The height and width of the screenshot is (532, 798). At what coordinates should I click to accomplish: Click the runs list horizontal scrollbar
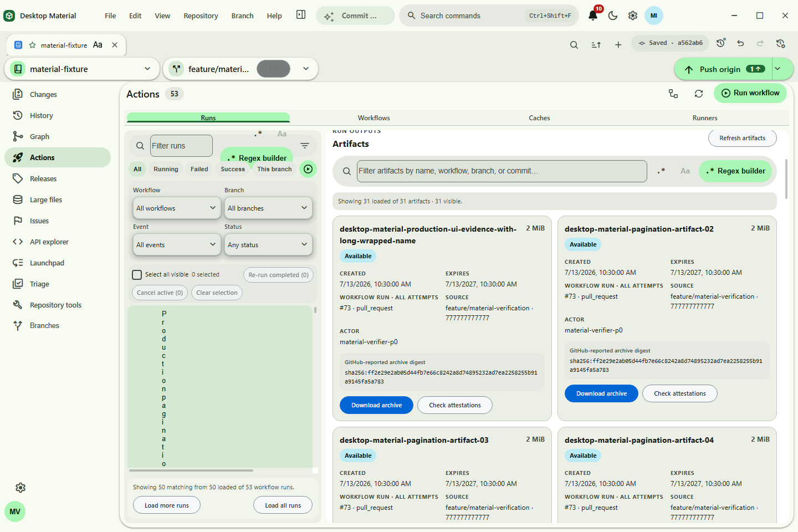point(191,470)
